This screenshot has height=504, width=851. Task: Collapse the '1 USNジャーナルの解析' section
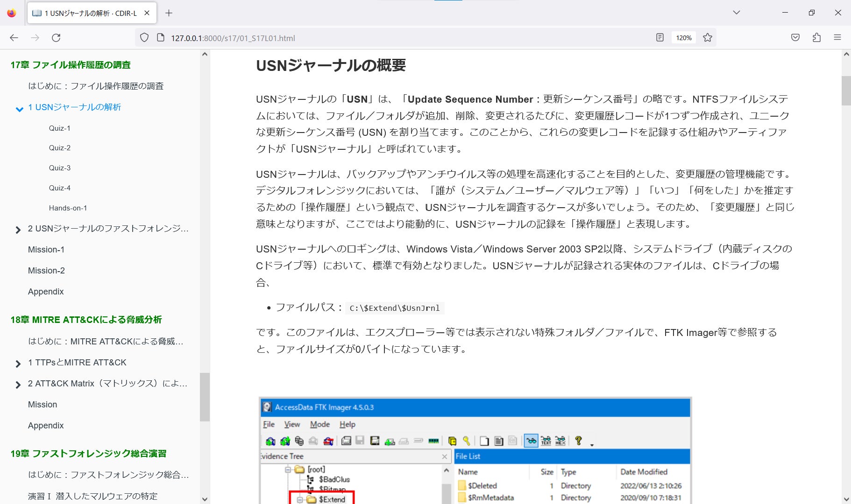[19, 109]
